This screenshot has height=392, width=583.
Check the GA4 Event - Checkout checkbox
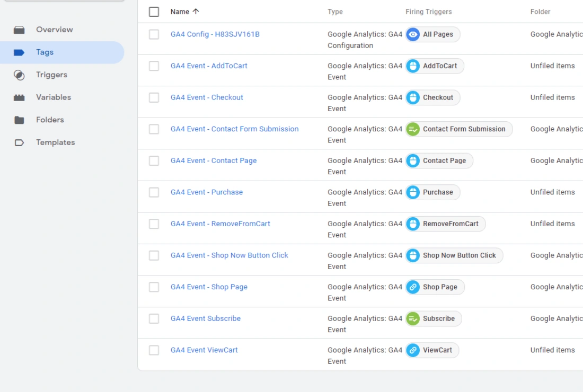[x=154, y=97]
